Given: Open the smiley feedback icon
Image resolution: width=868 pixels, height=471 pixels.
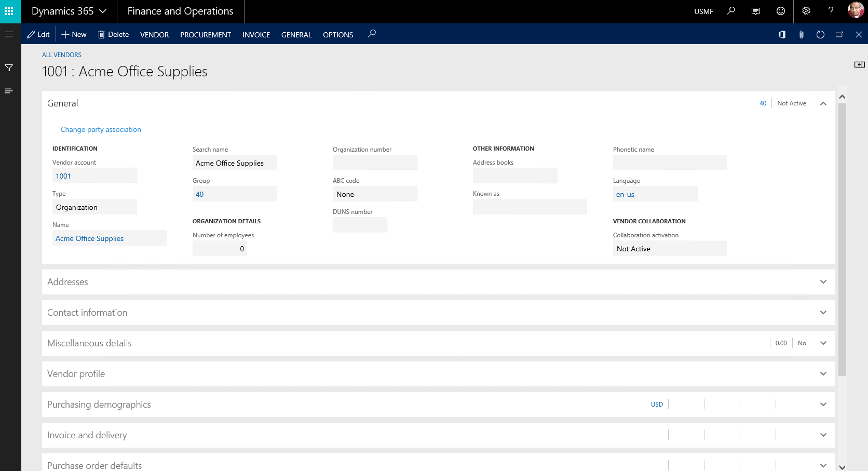Looking at the screenshot, I should click(781, 11).
